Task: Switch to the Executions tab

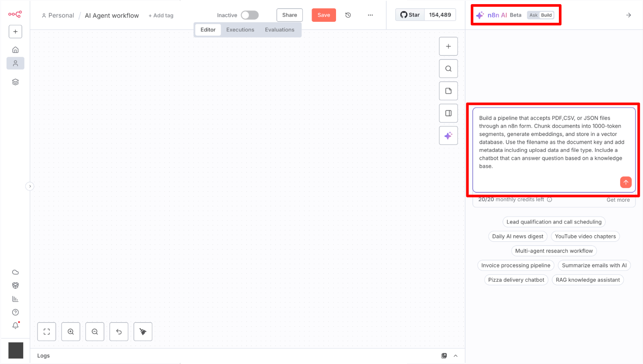Action: click(x=240, y=30)
